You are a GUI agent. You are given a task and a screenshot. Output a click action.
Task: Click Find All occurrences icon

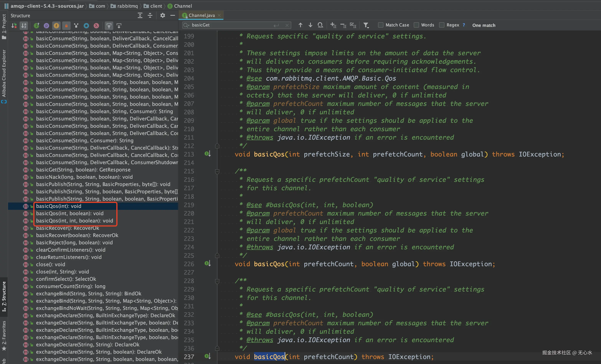coord(320,25)
